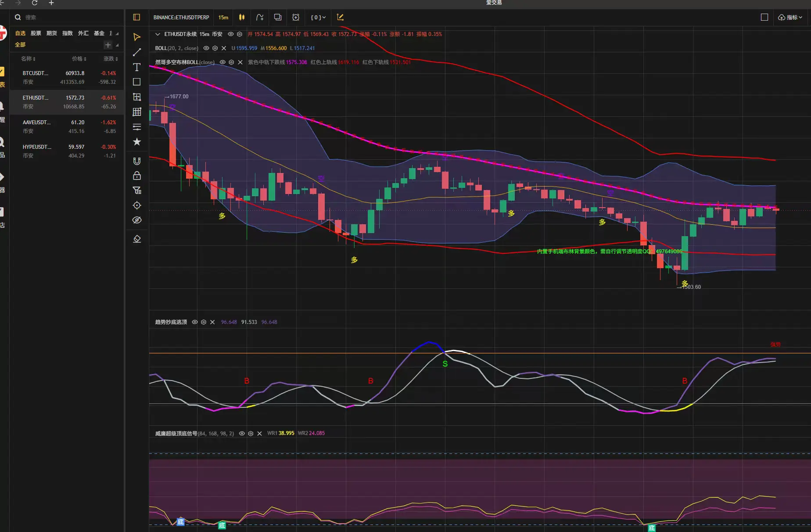The height and width of the screenshot is (532, 811).
Task: Toggle hide all drawings eye tool
Action: pos(137,220)
